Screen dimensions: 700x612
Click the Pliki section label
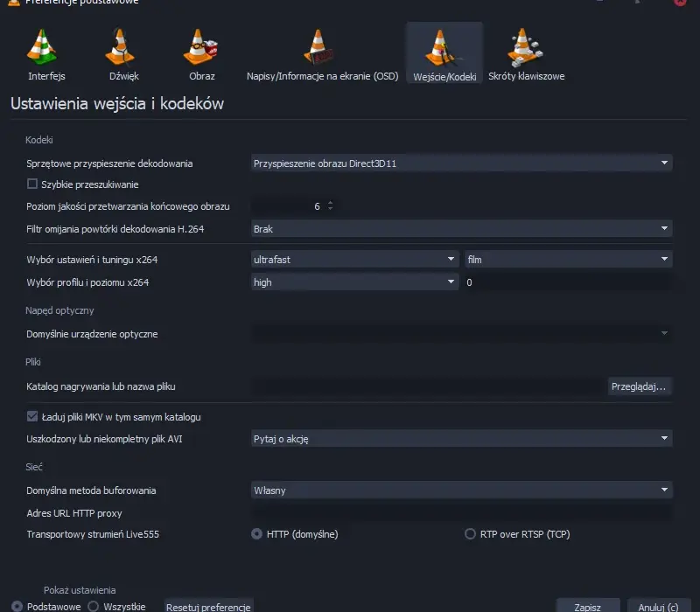[33, 362]
